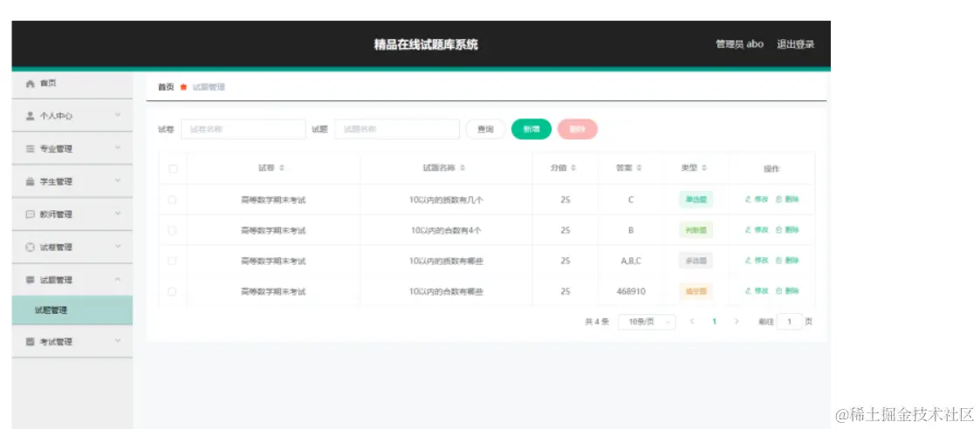Click the icon for 教师管理 menu
This screenshot has height=429, width=980.
30,214
